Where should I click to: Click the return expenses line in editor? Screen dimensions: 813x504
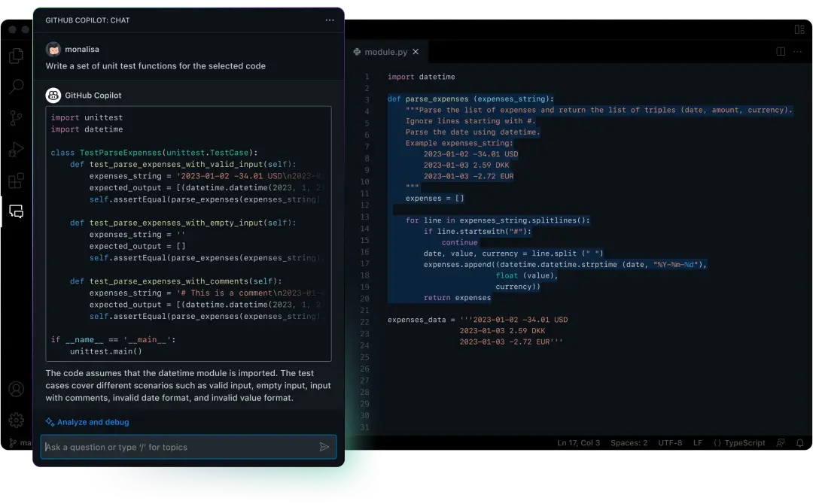(457, 298)
